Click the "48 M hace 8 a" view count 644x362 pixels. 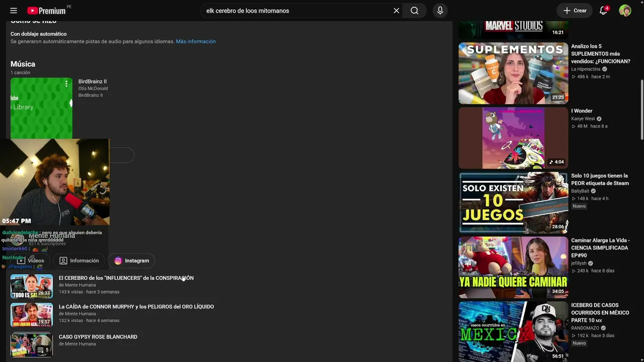click(589, 126)
